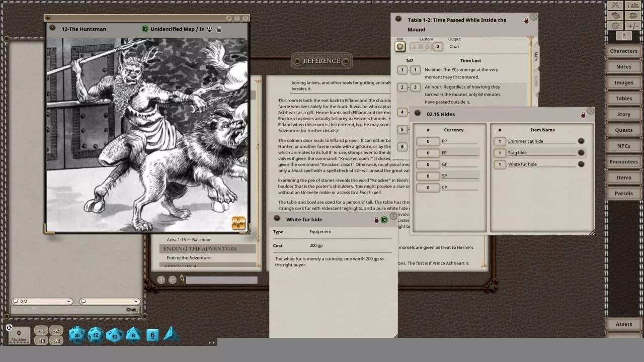Click the +1d modifier button
The width and height of the screenshot is (644, 362).
pos(41,330)
